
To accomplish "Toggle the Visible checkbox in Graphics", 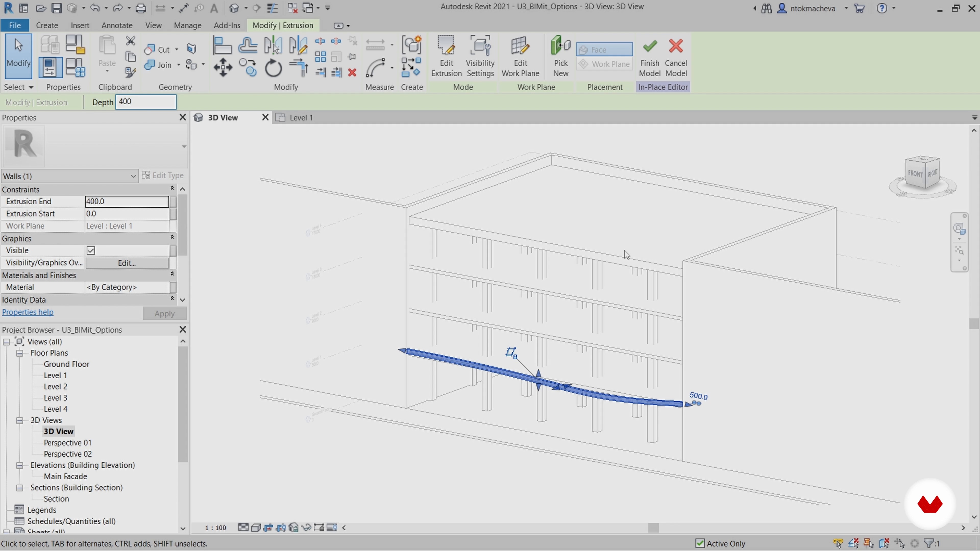I will [x=91, y=251].
